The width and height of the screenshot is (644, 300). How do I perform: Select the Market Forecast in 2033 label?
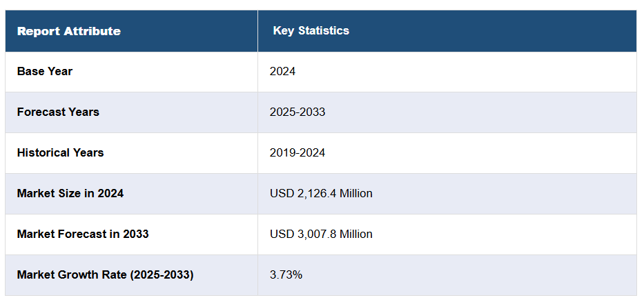click(83, 234)
